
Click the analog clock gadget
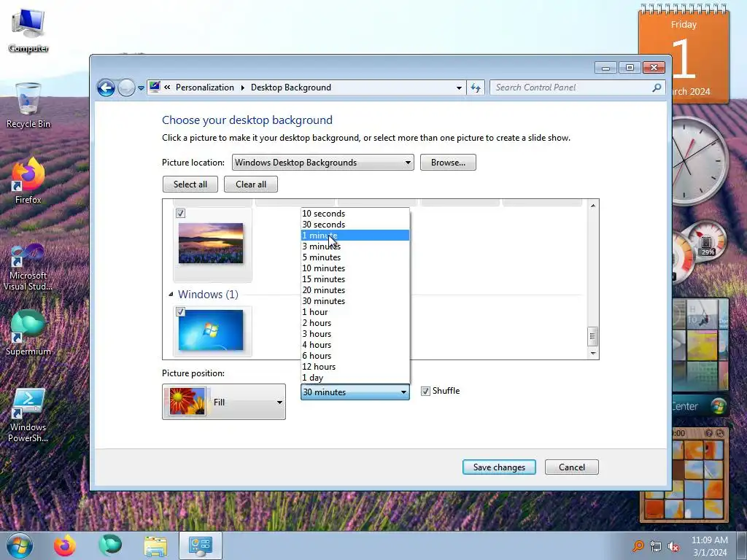700,161
